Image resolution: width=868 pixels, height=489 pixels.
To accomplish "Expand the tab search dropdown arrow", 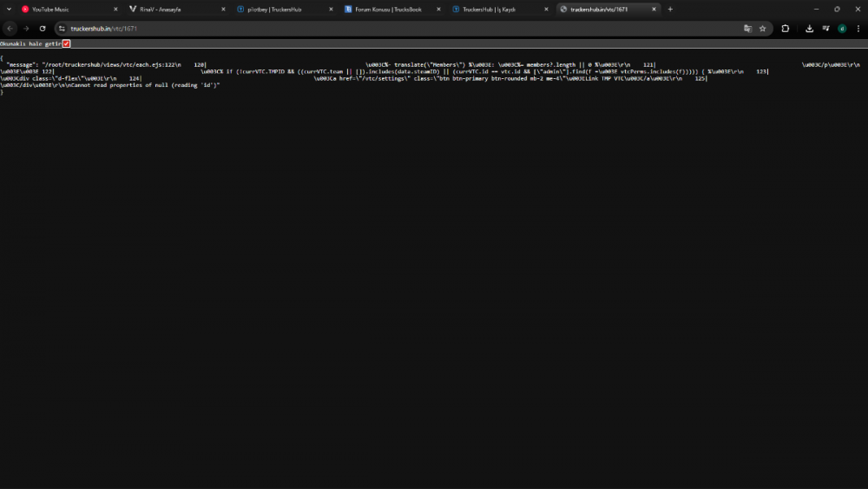I will tap(10, 9).
